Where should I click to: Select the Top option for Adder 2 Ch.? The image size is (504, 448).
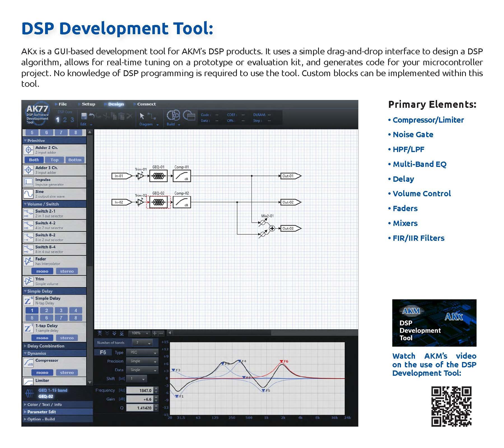pyautogui.click(x=54, y=160)
